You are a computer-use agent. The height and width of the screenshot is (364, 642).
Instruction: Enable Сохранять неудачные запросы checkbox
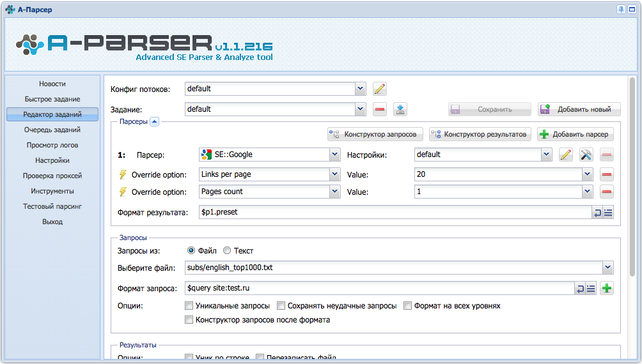click(281, 305)
